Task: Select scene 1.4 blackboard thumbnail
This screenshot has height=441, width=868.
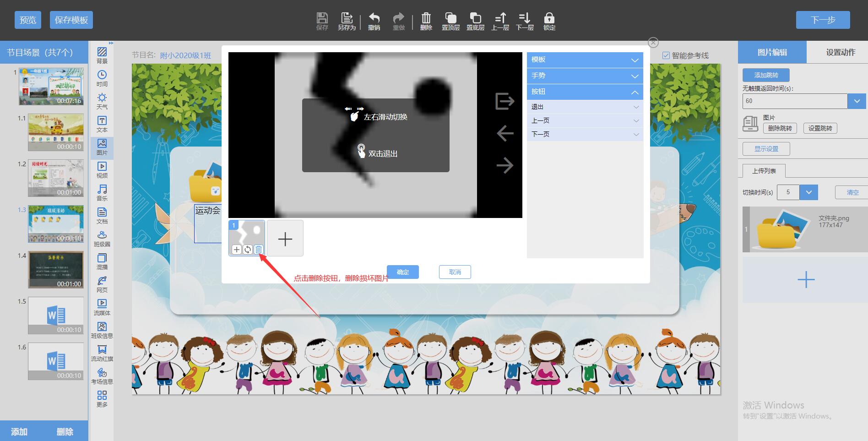Action: pos(56,269)
